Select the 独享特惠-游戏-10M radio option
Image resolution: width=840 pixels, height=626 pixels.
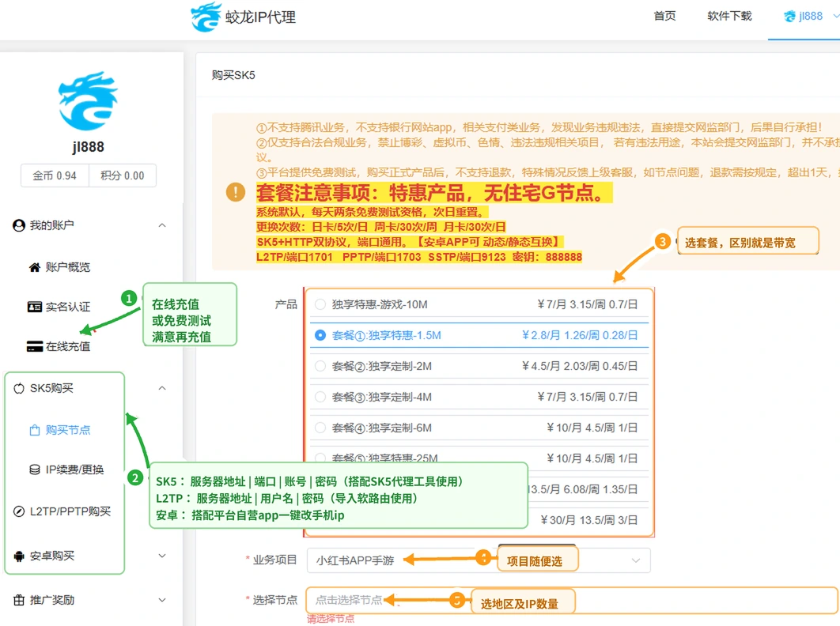point(320,304)
